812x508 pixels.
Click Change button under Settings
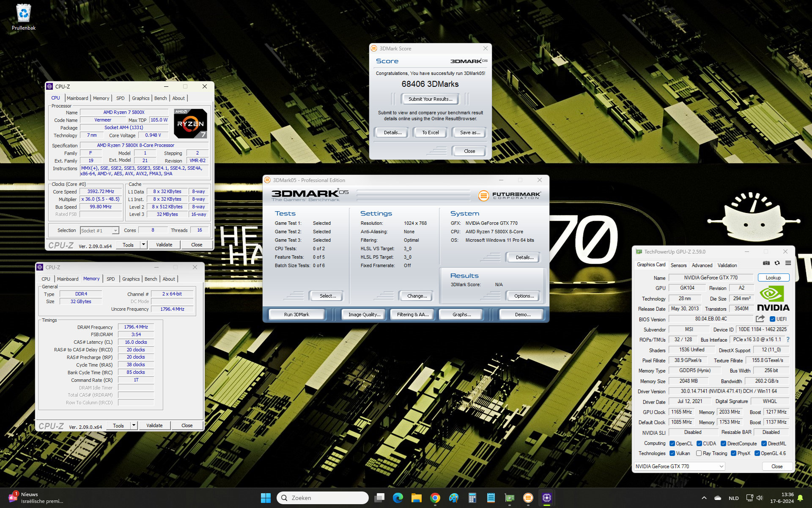coord(417,296)
